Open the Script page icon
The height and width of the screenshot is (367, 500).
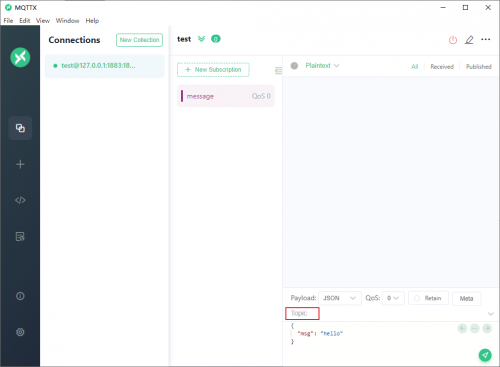(20, 200)
